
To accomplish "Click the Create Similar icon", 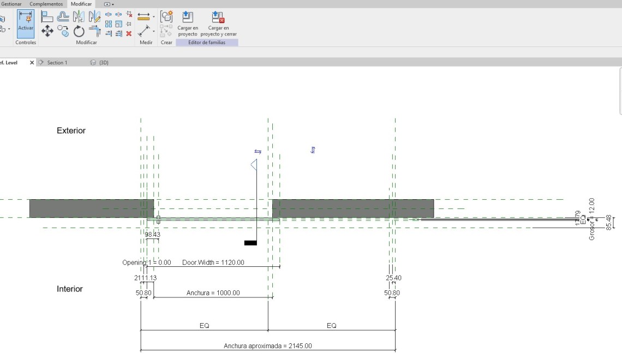I will [166, 16].
